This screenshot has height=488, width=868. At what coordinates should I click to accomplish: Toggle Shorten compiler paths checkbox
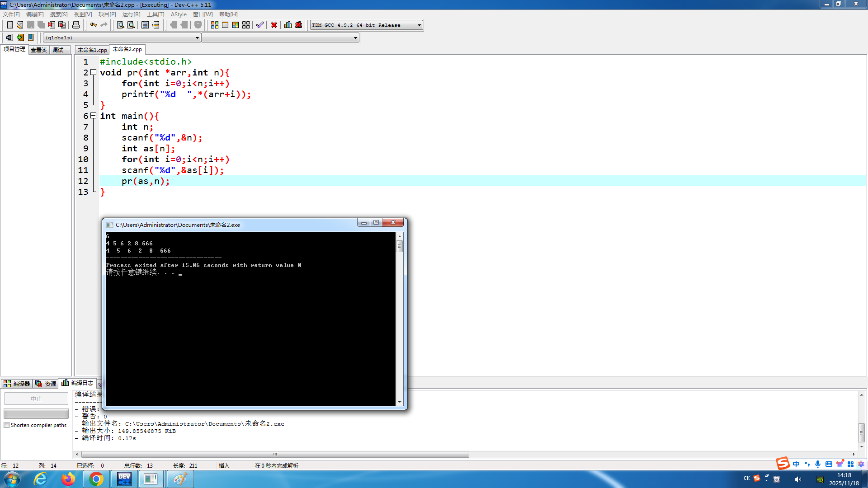(7, 425)
